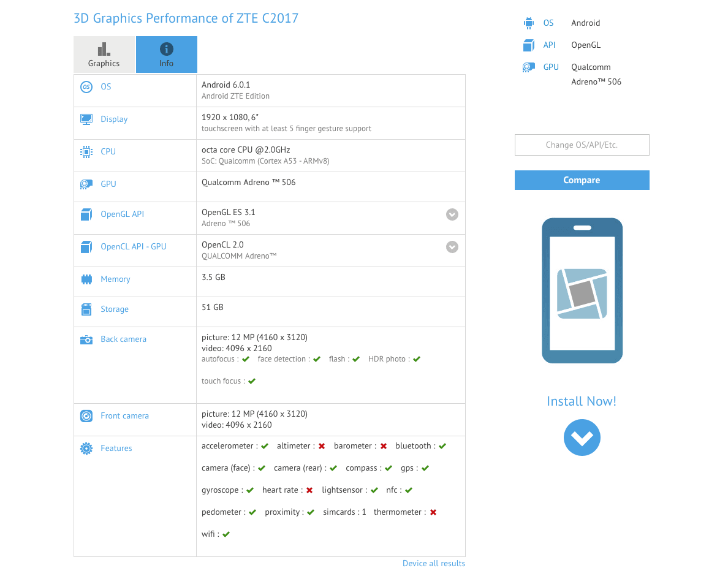Click the phone app illustration
728x576 pixels.
click(x=582, y=290)
